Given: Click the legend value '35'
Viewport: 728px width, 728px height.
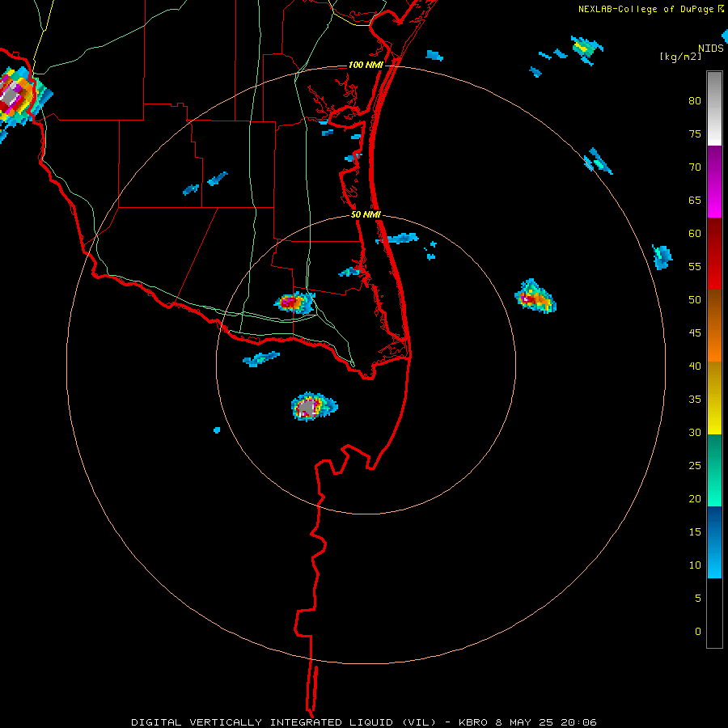Looking at the screenshot, I should click(695, 400).
